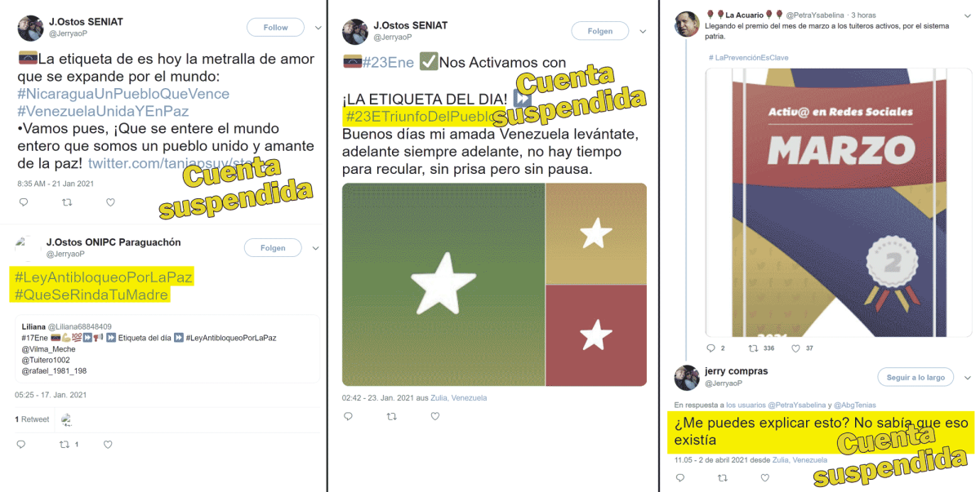Open the Zulia, Venezuela location link under star image

(x=458, y=398)
